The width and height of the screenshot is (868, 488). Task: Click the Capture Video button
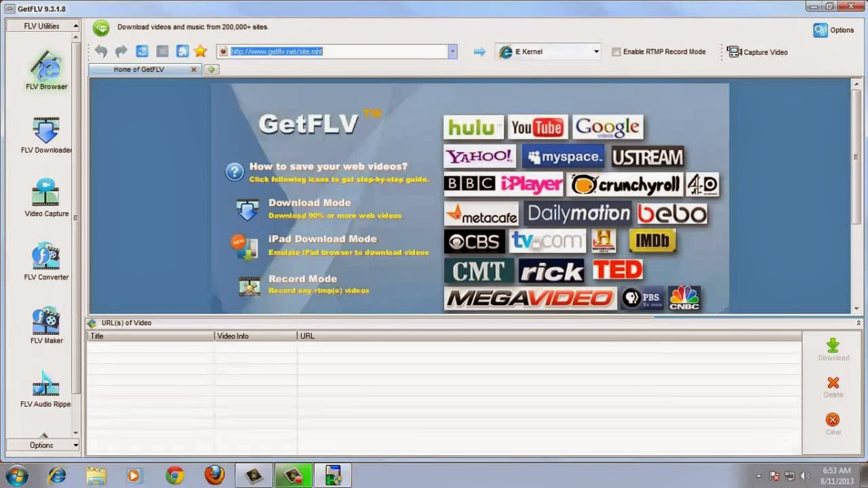point(757,52)
